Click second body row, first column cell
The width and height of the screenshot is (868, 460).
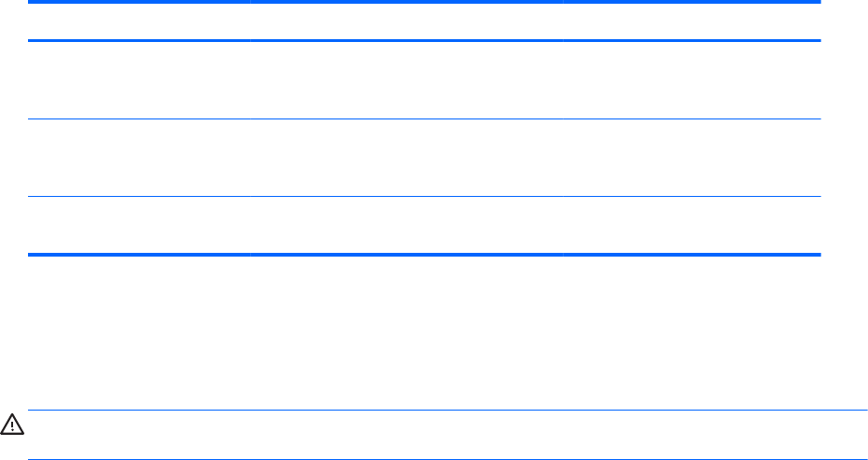pyautogui.click(x=139, y=158)
